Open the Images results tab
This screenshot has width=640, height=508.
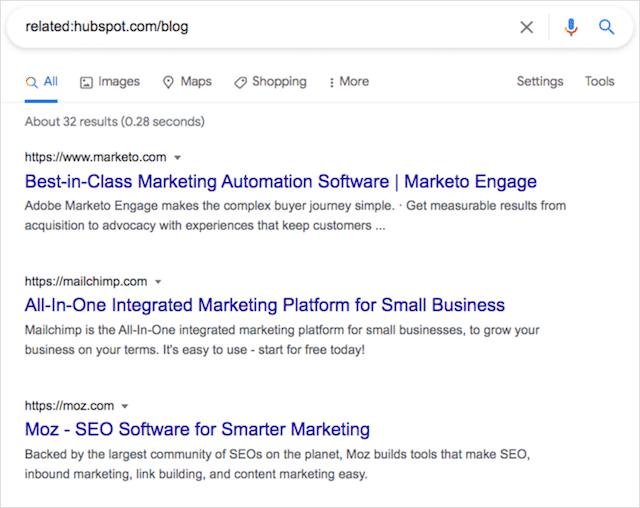(110, 82)
